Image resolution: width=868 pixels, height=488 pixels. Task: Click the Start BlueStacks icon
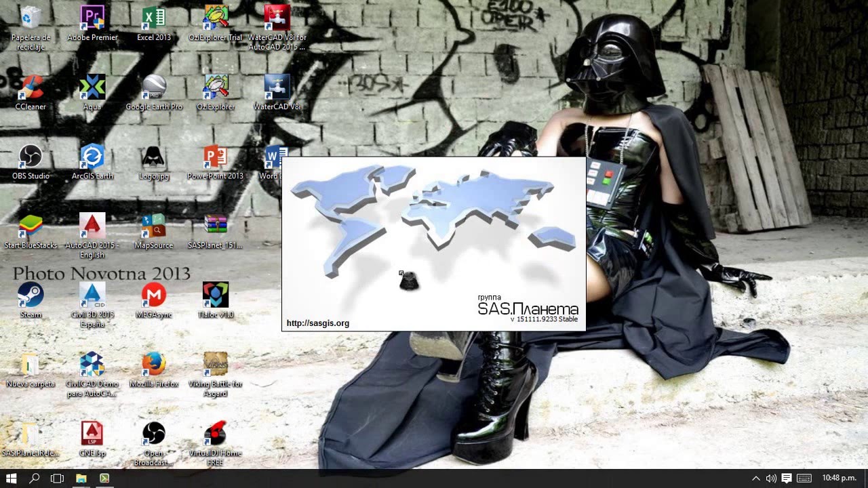(x=31, y=231)
